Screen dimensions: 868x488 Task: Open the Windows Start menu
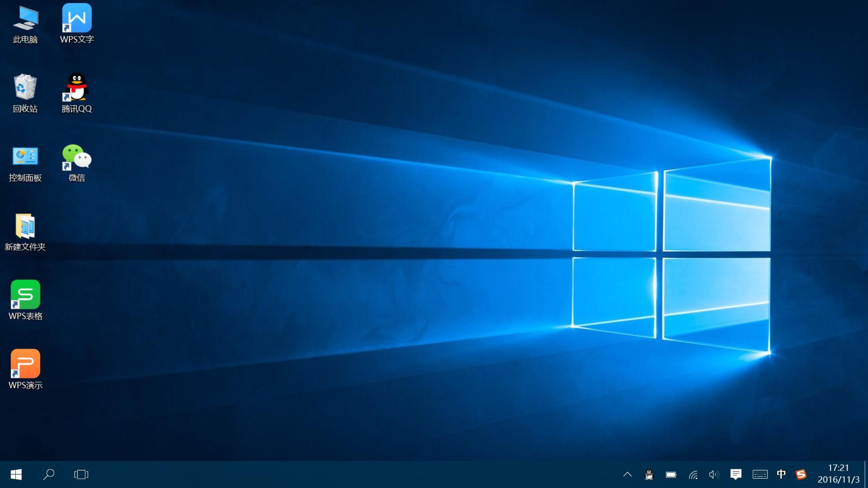tap(16, 474)
